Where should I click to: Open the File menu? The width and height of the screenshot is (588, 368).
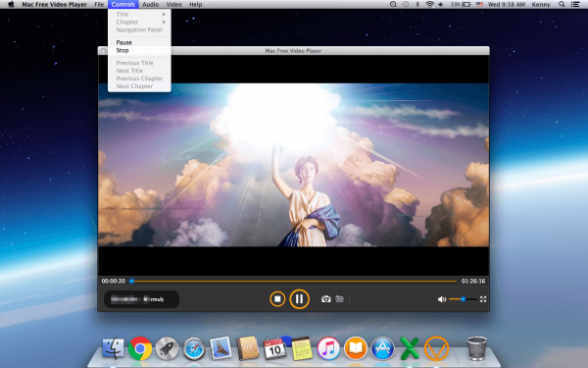99,5
